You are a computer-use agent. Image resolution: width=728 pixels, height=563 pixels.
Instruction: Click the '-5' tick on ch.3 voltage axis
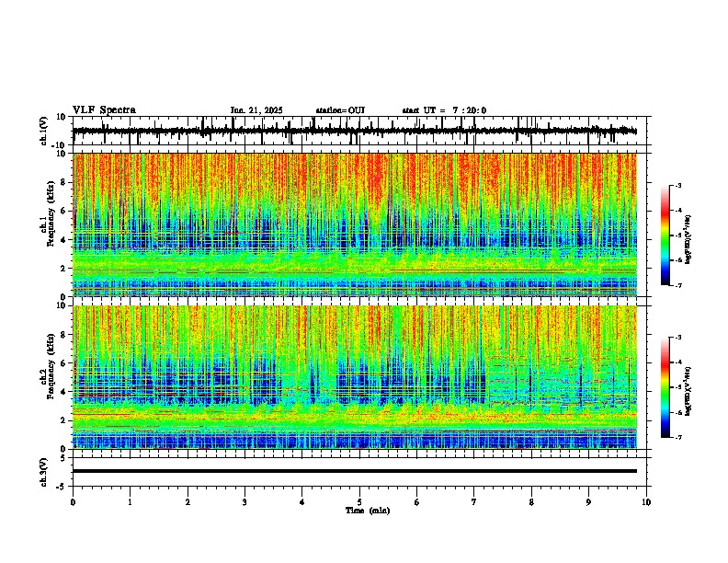pyautogui.click(x=62, y=487)
